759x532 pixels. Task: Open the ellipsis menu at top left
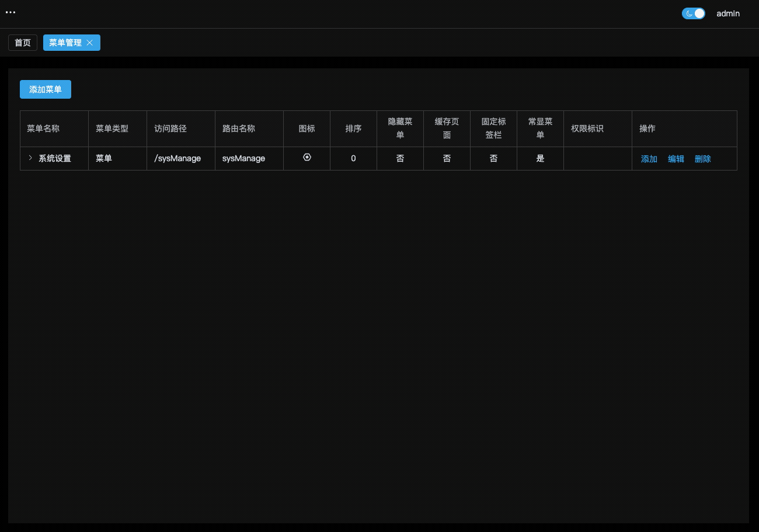coord(11,12)
